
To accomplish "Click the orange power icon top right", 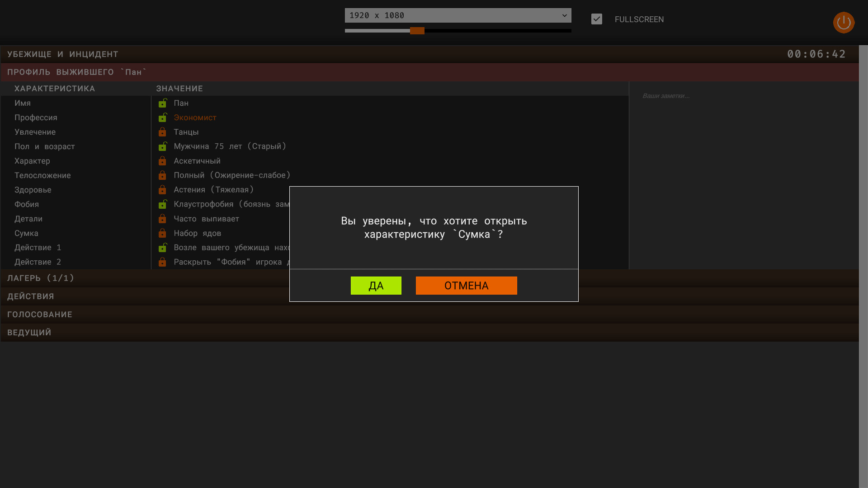I will point(844,23).
